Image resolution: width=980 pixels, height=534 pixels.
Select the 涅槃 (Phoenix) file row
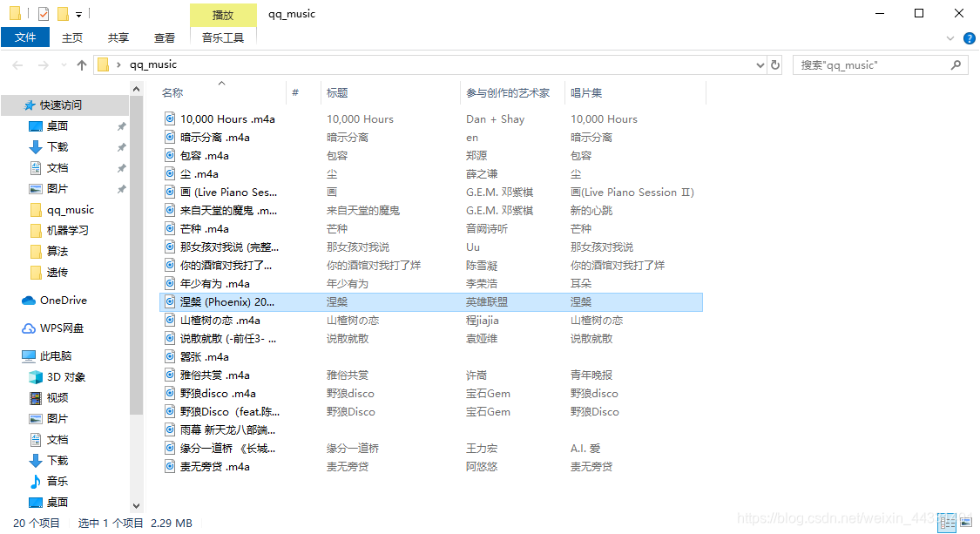pyautogui.click(x=431, y=302)
